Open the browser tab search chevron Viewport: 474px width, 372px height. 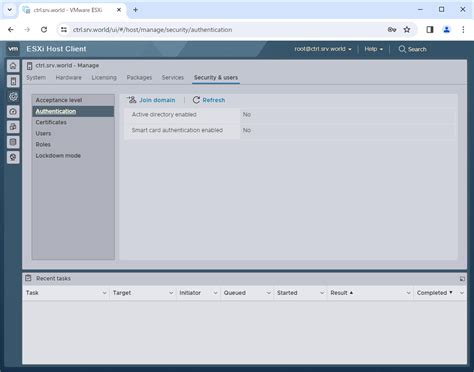(x=10, y=10)
